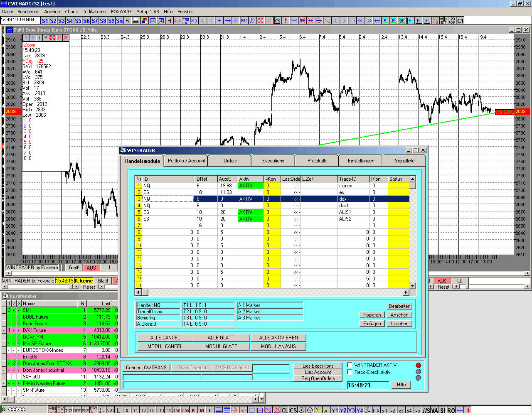Open the Indikatoren menu
532x415 pixels.
94,12
